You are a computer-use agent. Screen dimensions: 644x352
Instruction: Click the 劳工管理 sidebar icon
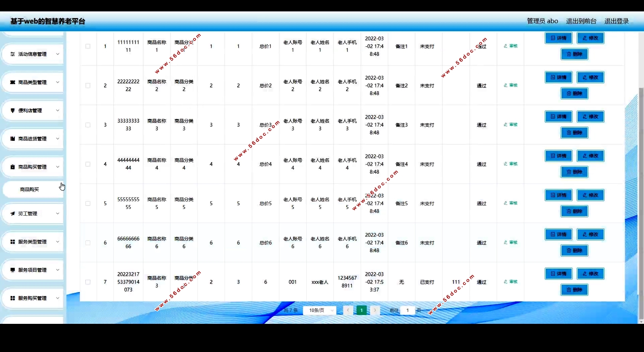click(x=12, y=214)
